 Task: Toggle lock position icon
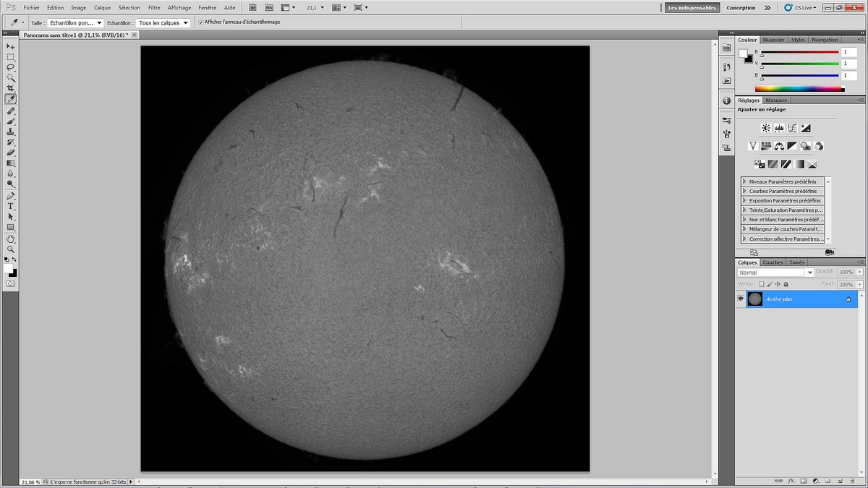pyautogui.click(x=777, y=284)
